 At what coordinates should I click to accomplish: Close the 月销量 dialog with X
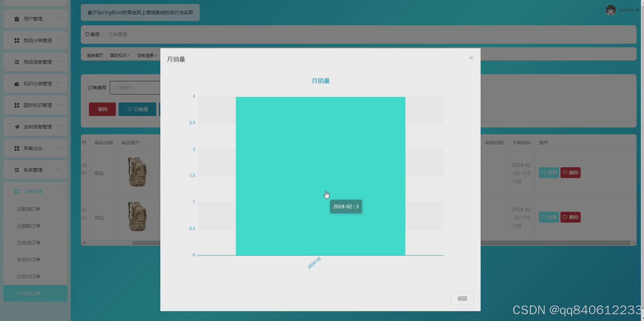pos(471,58)
